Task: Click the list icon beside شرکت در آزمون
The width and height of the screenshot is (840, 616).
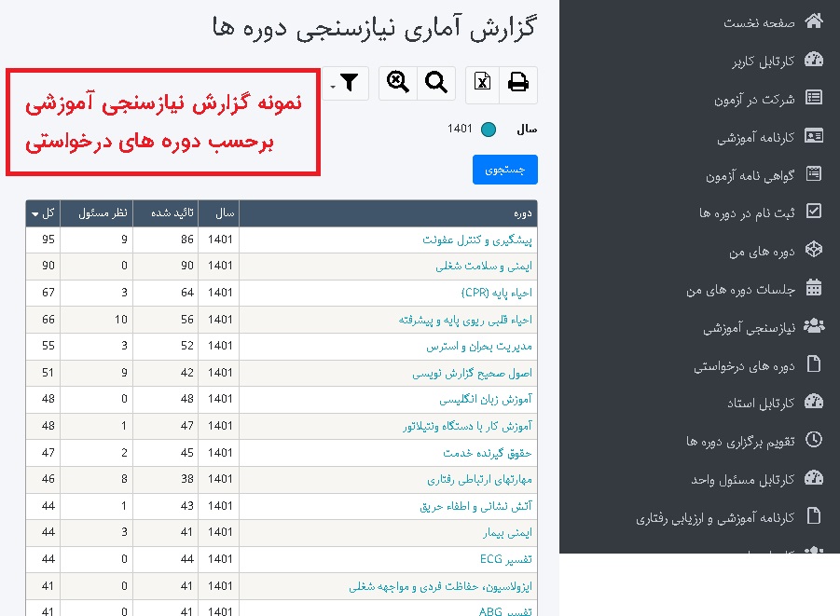Action: click(x=814, y=98)
